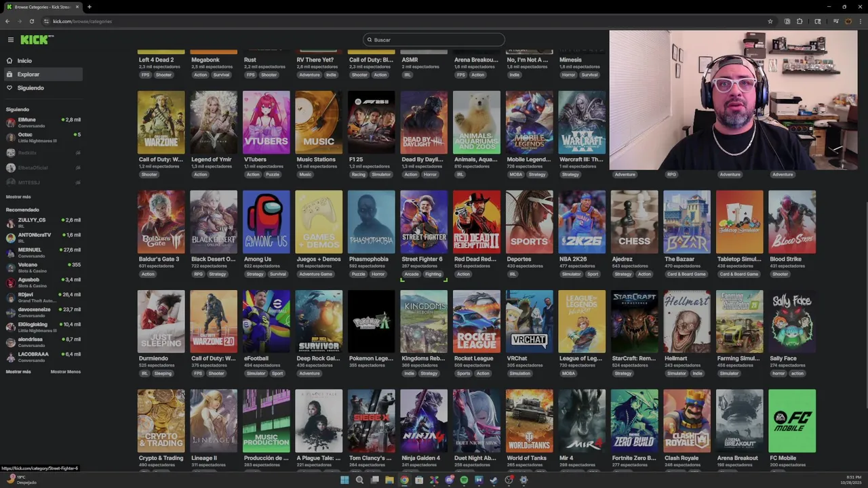
Task: Open the VTubers category thumbnail
Action: pos(266,122)
